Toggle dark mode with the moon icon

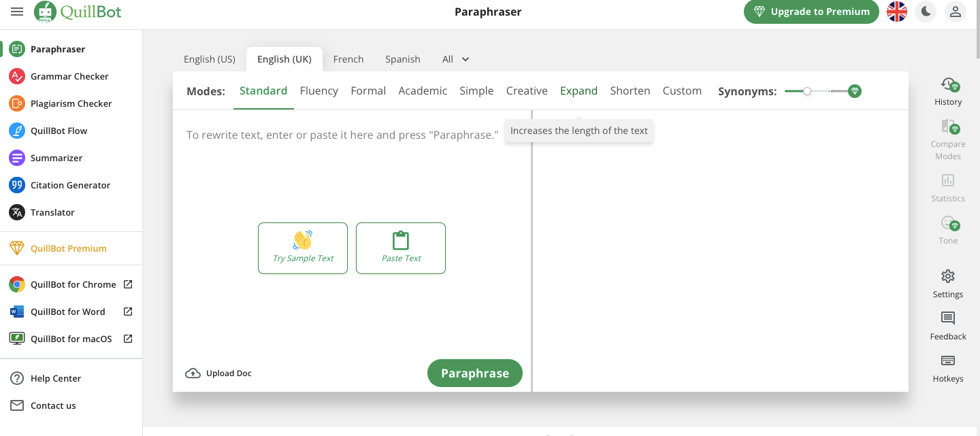[x=926, y=12]
